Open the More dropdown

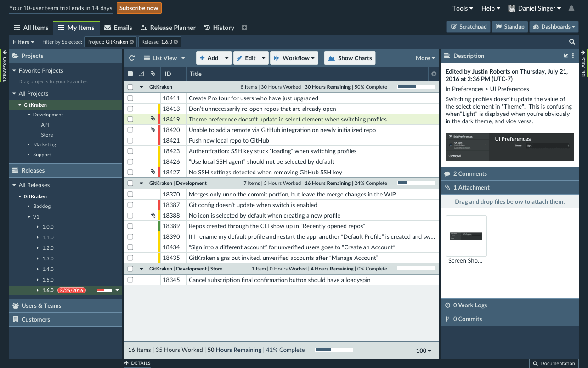click(x=425, y=58)
